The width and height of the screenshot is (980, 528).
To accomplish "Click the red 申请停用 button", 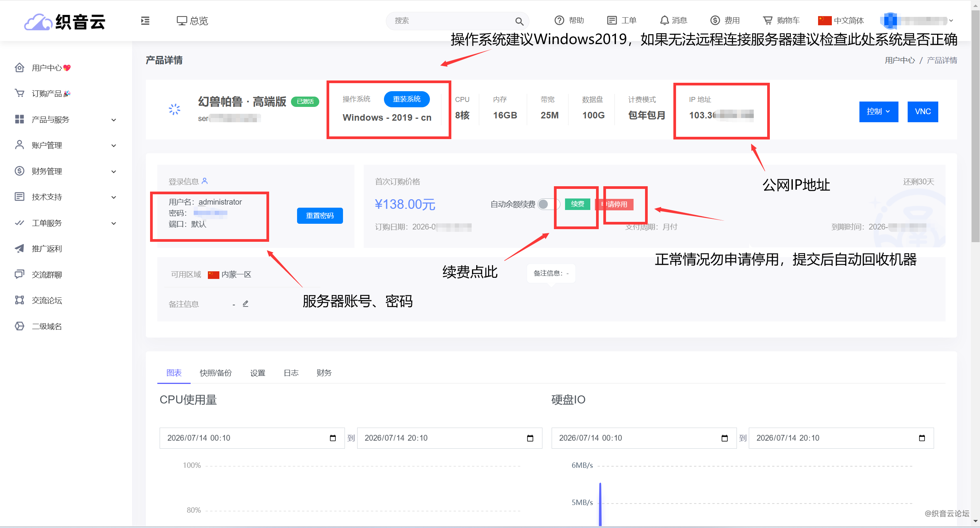I will [614, 204].
